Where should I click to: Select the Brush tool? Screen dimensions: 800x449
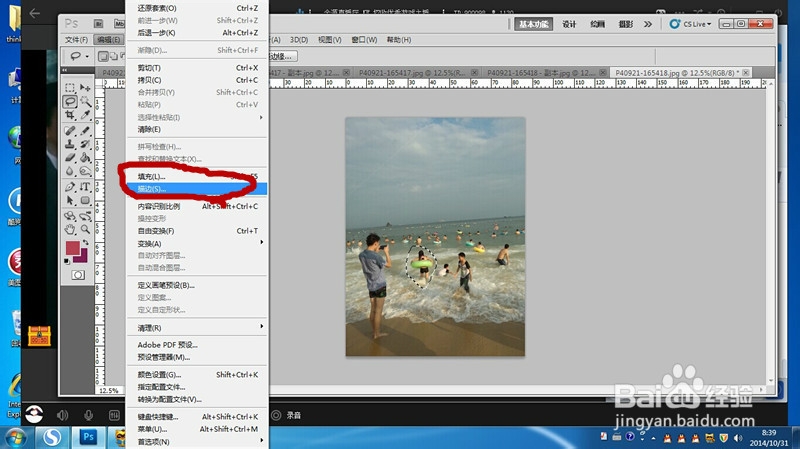[85, 131]
